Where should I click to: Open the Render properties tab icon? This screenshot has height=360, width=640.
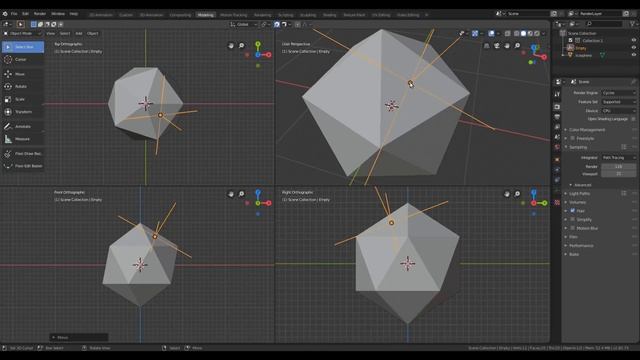557,107
